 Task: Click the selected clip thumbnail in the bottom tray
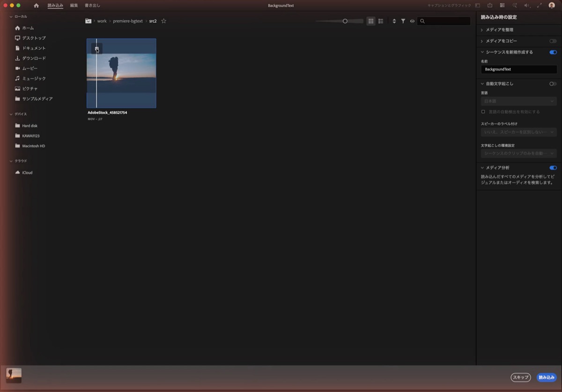click(x=14, y=376)
